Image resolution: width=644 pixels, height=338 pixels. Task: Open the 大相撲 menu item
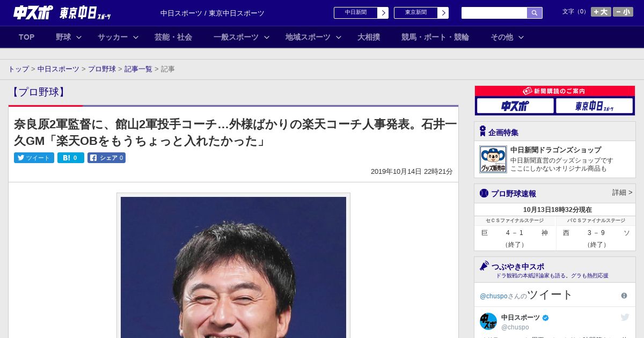coord(369,37)
